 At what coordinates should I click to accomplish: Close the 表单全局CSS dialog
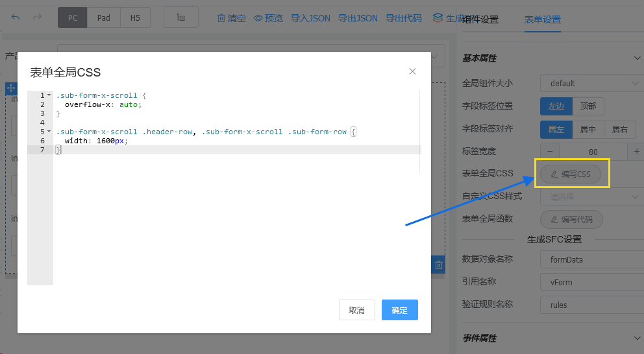(412, 71)
